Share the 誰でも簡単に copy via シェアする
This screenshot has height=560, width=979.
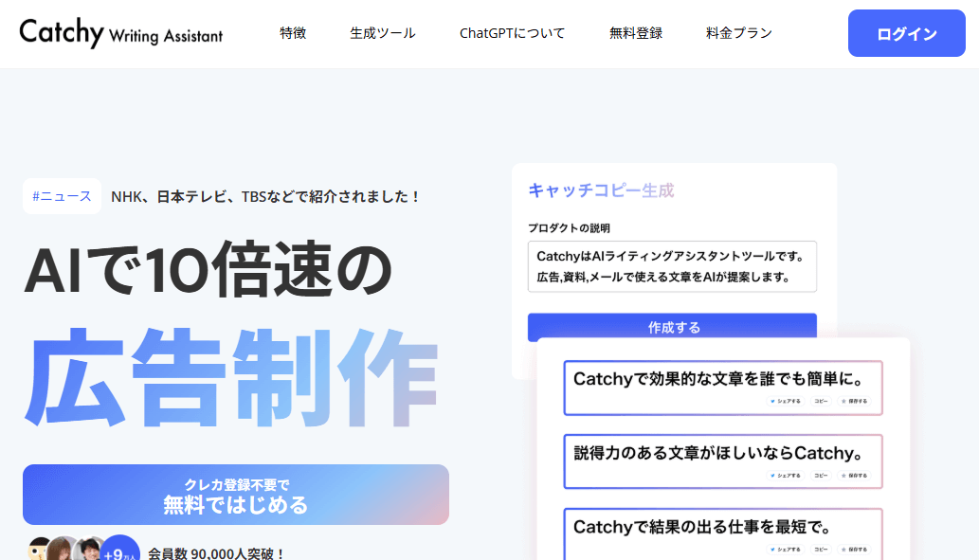point(786,402)
